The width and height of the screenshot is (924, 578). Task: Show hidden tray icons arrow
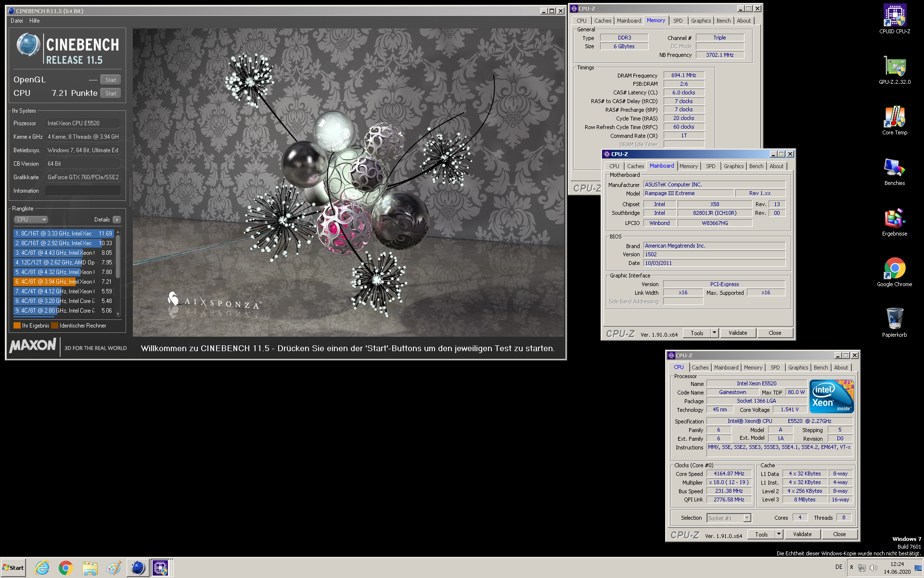click(x=851, y=567)
